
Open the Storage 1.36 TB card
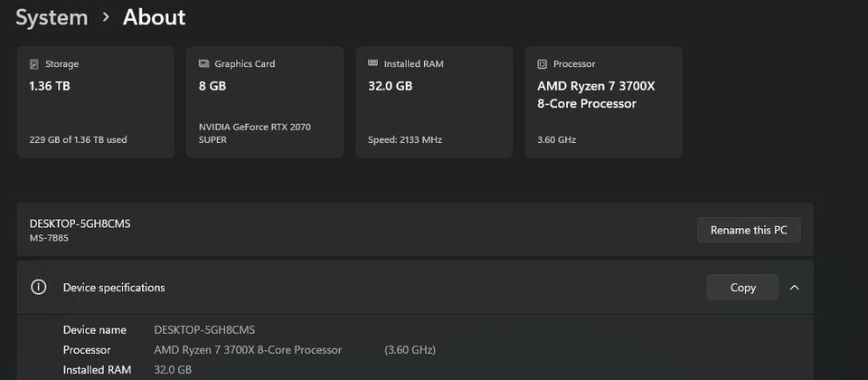click(95, 102)
